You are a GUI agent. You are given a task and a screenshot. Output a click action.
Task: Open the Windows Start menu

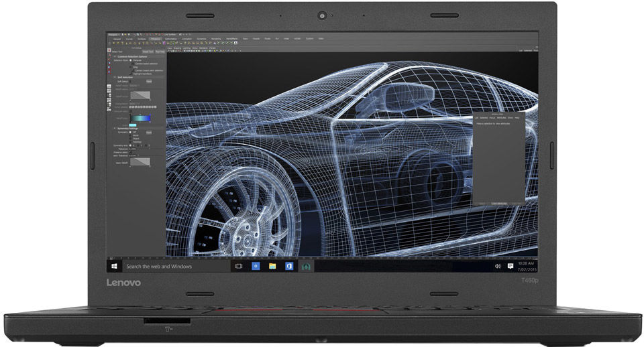pyautogui.click(x=114, y=266)
